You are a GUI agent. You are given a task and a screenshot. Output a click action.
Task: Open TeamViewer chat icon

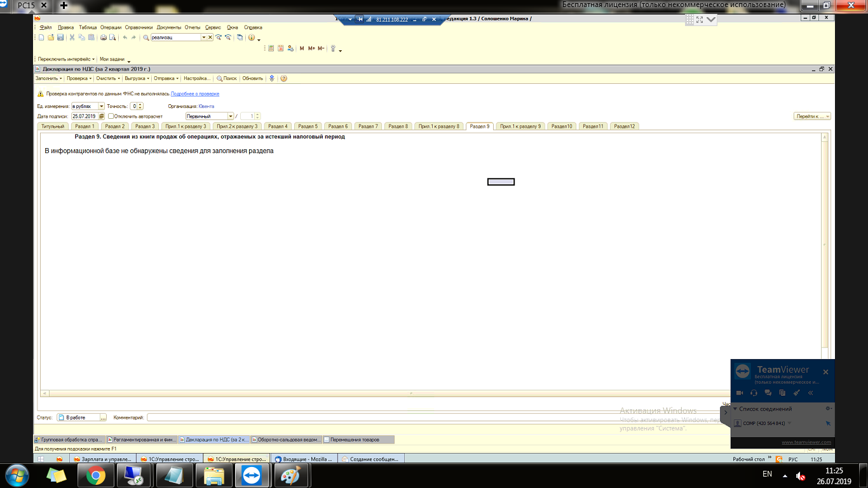pyautogui.click(x=768, y=393)
